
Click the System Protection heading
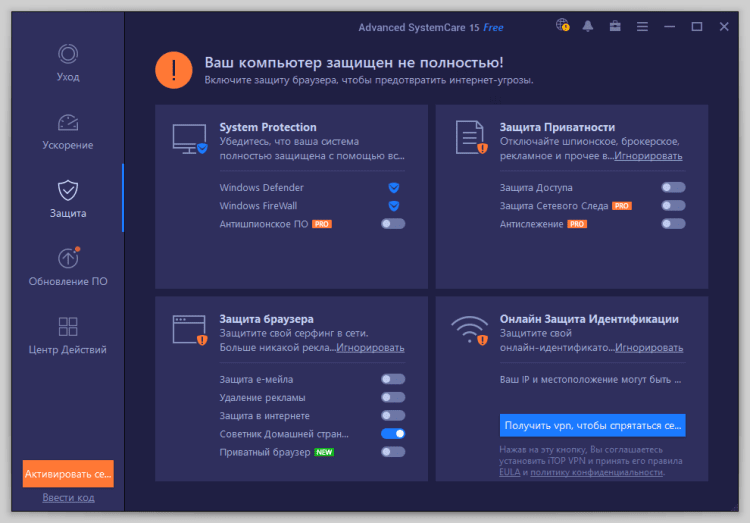[268, 127]
